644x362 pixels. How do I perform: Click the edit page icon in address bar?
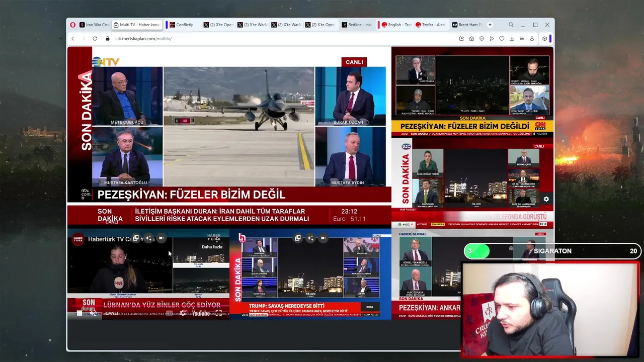coord(461,39)
